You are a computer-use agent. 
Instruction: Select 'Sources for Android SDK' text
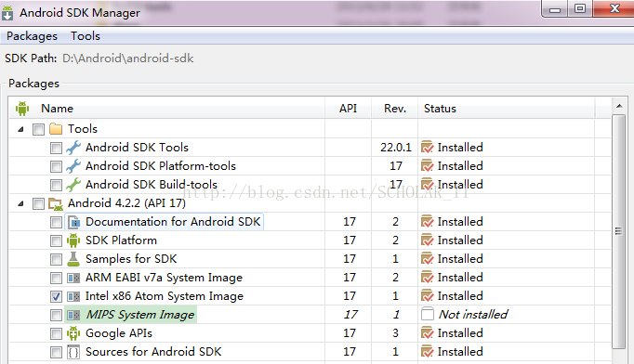pyautogui.click(x=153, y=352)
